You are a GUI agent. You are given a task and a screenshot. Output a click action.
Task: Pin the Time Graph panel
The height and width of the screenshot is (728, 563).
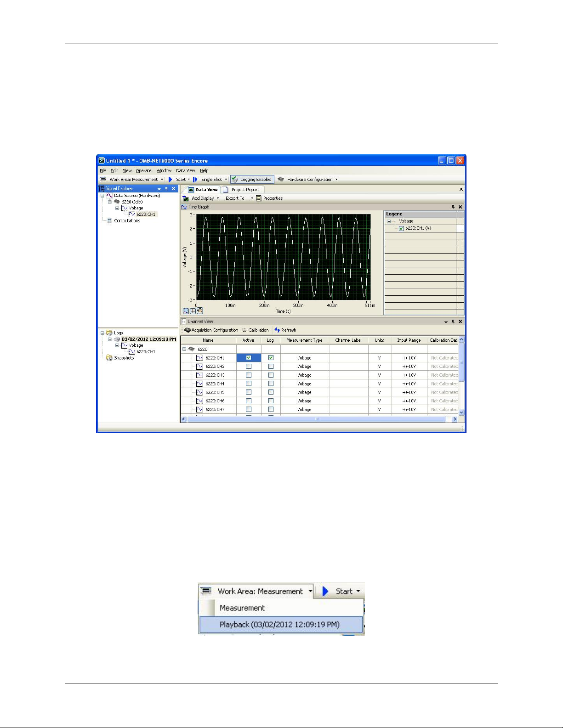[453, 207]
